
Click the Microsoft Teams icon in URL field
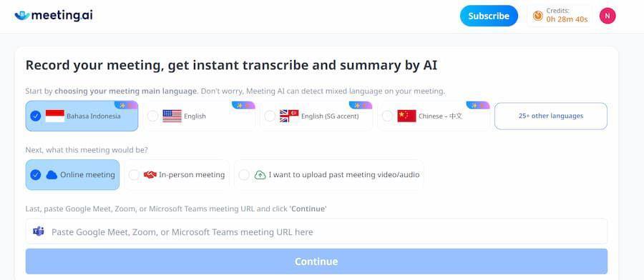click(x=39, y=231)
